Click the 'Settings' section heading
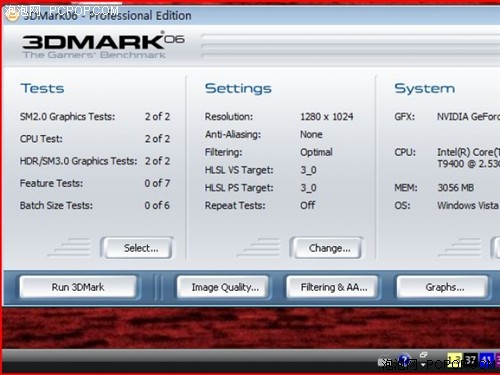Image resolution: width=500 pixels, height=375 pixels. click(x=238, y=89)
